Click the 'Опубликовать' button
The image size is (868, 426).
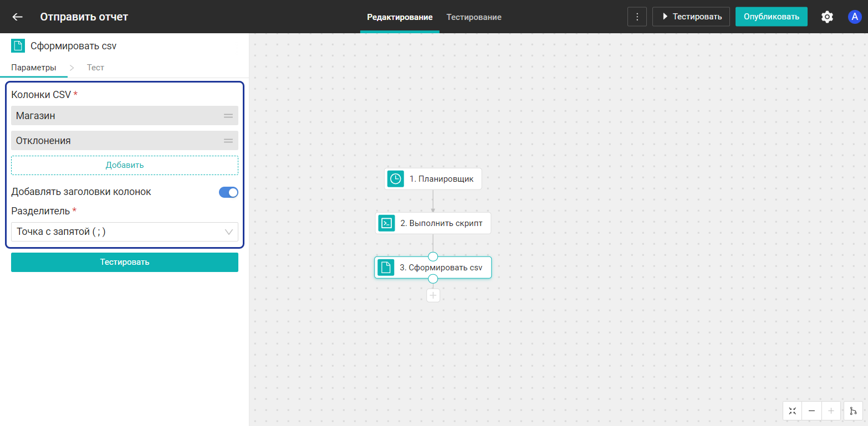click(772, 17)
